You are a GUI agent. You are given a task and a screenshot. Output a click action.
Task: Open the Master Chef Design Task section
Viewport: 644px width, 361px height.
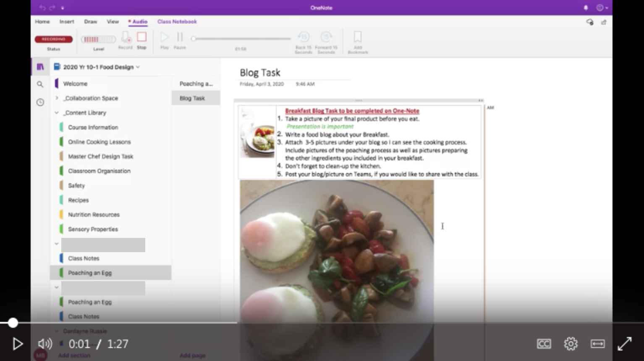[101, 156]
